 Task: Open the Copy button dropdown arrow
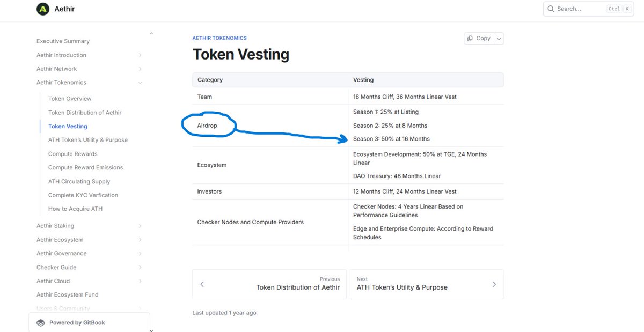(499, 39)
